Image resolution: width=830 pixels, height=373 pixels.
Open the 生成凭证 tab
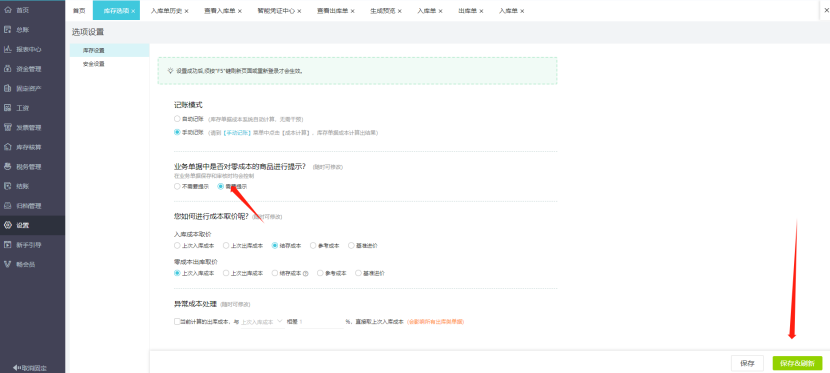click(x=386, y=11)
